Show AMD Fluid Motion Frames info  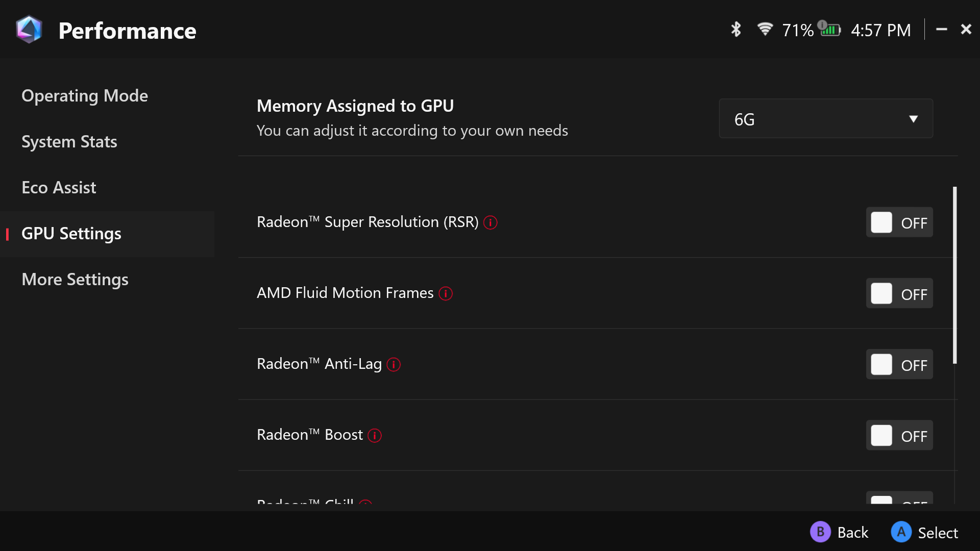click(446, 293)
